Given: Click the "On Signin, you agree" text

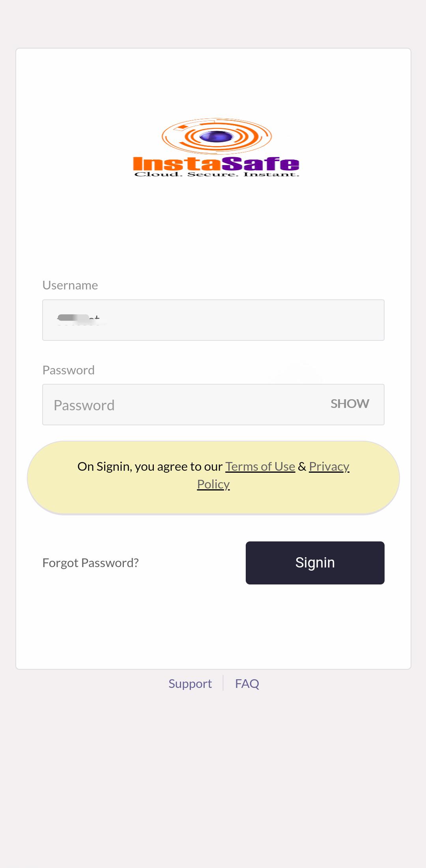Looking at the screenshot, I should point(150,466).
